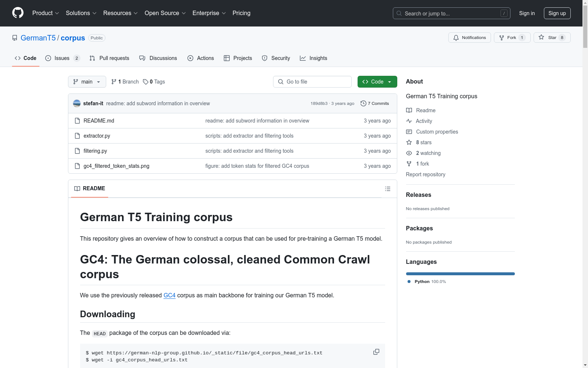Click the stefan-it avatar image

pyautogui.click(x=77, y=103)
